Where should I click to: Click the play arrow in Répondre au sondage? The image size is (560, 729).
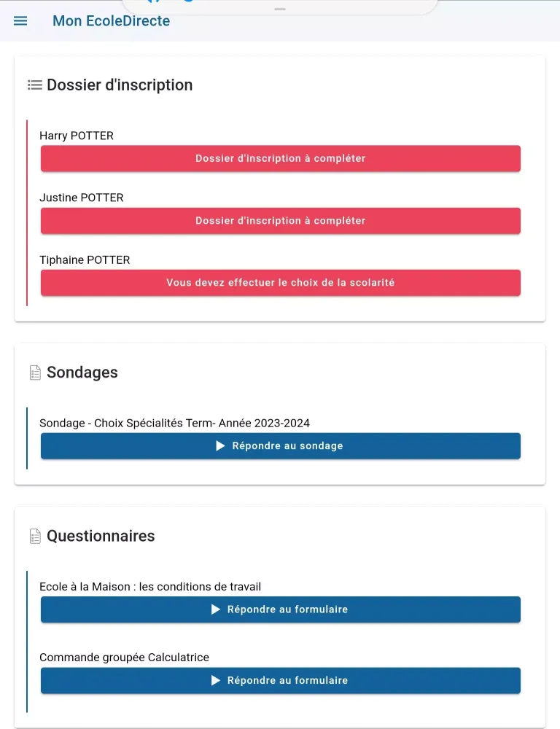tap(220, 446)
